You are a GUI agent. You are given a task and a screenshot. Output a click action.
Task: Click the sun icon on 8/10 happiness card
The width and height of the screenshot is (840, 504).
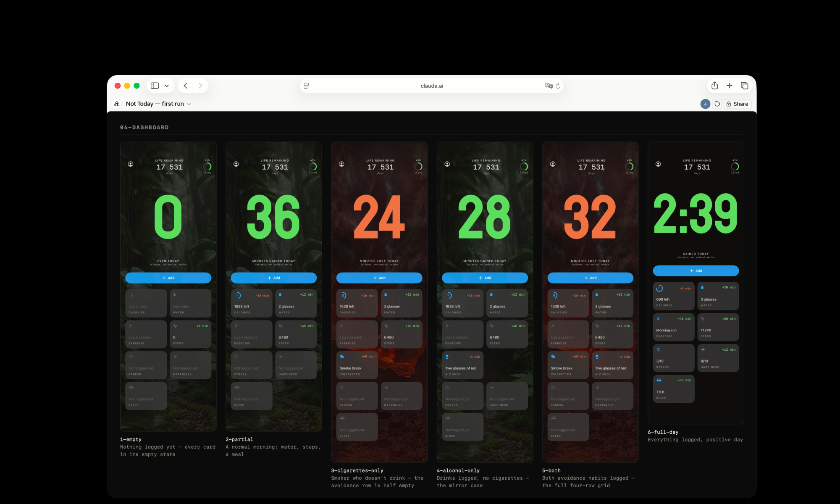pyautogui.click(x=703, y=349)
